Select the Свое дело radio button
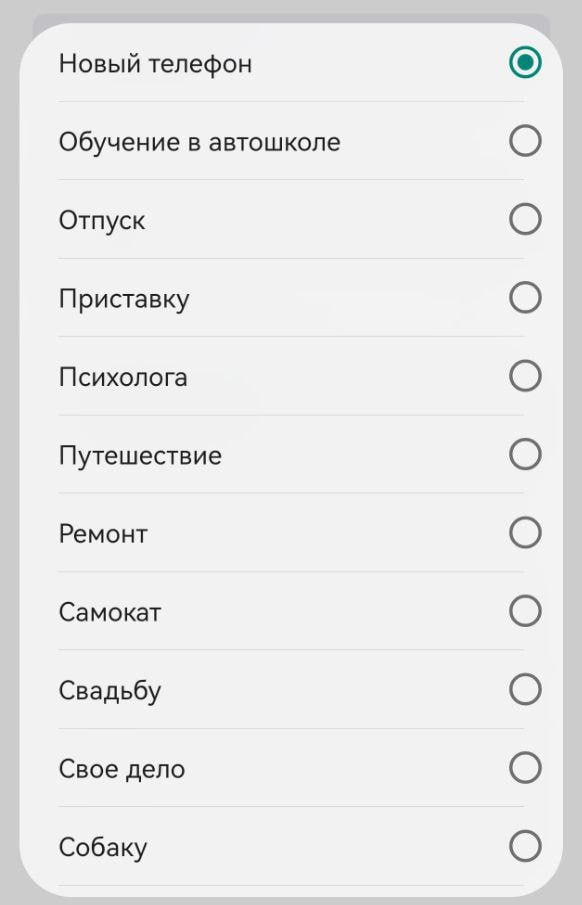Screen dimensions: 582x905 tap(524, 768)
